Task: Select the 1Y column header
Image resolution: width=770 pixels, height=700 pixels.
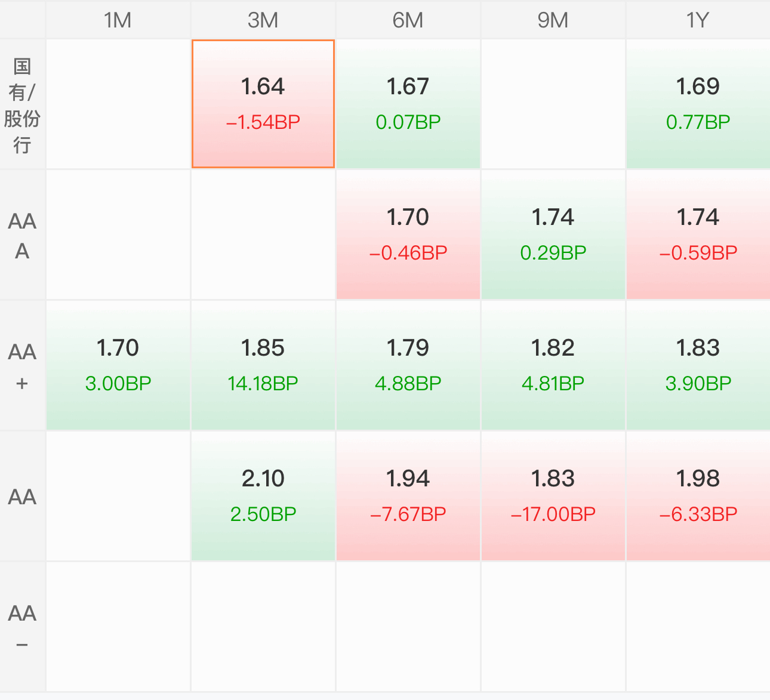Action: coord(698,20)
